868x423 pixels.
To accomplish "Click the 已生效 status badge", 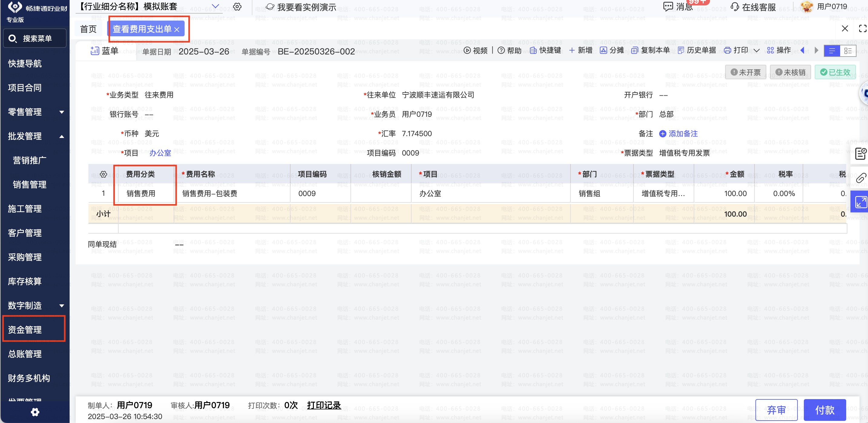I will 835,72.
